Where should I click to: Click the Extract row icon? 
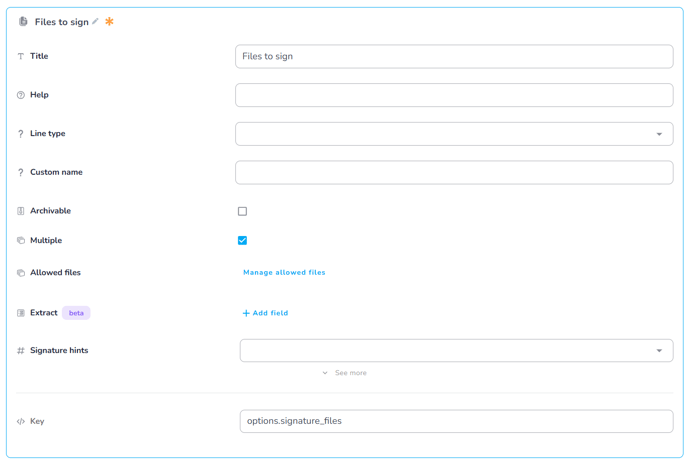point(21,313)
